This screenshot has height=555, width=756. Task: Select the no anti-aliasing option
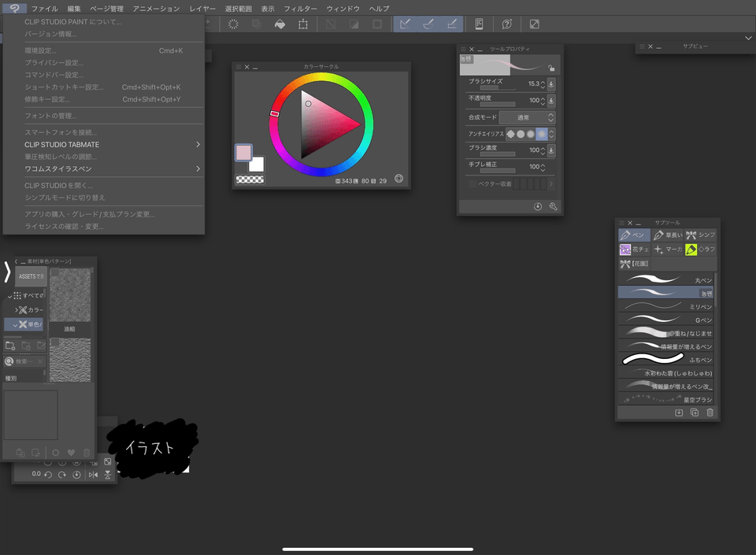[510, 134]
